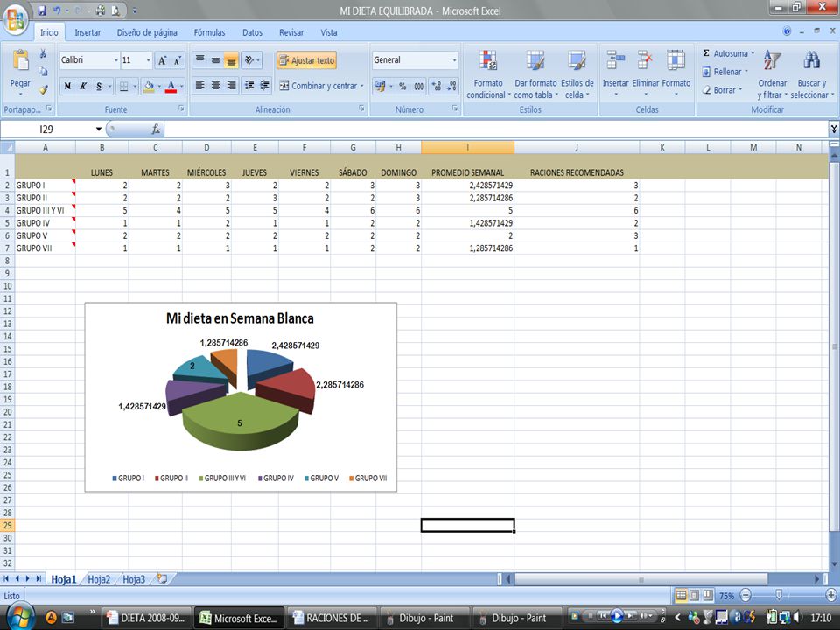Apply thousands separator 000 style
840x630 pixels.
pyautogui.click(x=418, y=86)
